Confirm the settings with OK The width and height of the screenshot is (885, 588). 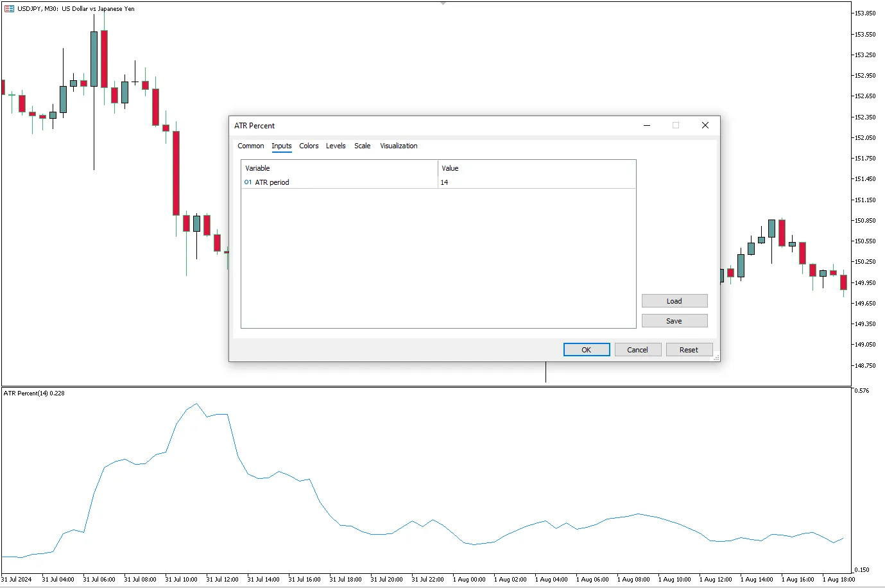[586, 350]
